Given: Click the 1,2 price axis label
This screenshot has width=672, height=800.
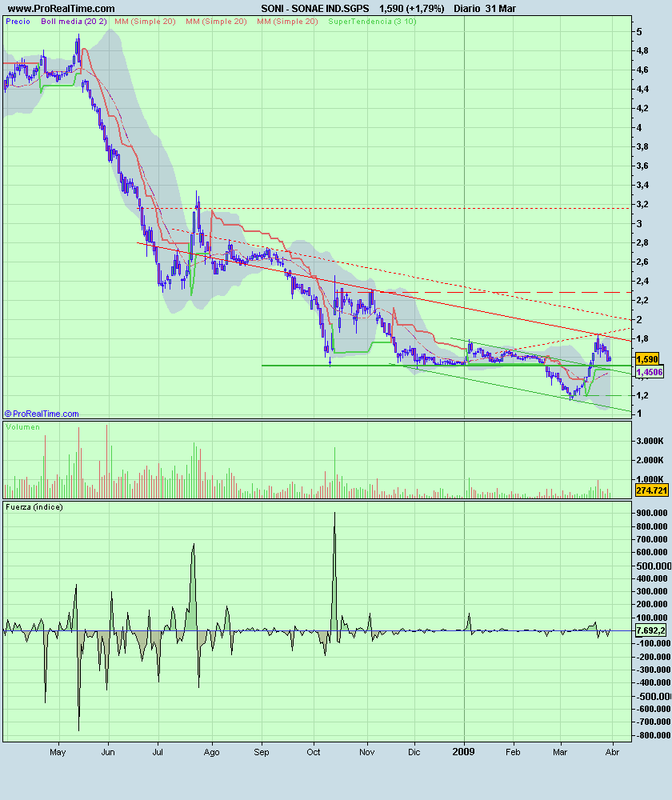Looking at the screenshot, I should [642, 395].
